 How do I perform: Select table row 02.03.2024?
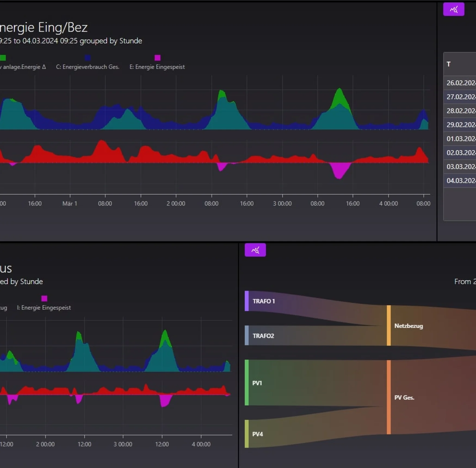tap(460, 153)
